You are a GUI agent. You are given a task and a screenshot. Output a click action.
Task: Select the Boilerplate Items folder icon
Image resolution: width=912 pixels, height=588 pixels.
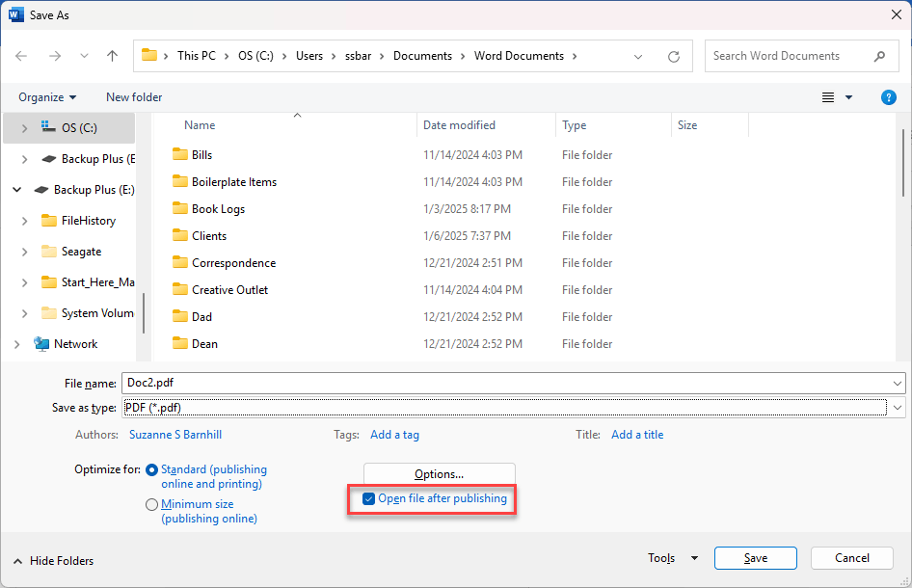tap(180, 181)
